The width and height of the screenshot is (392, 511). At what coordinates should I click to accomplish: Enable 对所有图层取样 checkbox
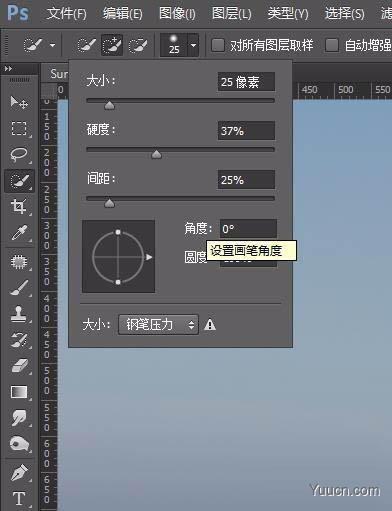218,45
